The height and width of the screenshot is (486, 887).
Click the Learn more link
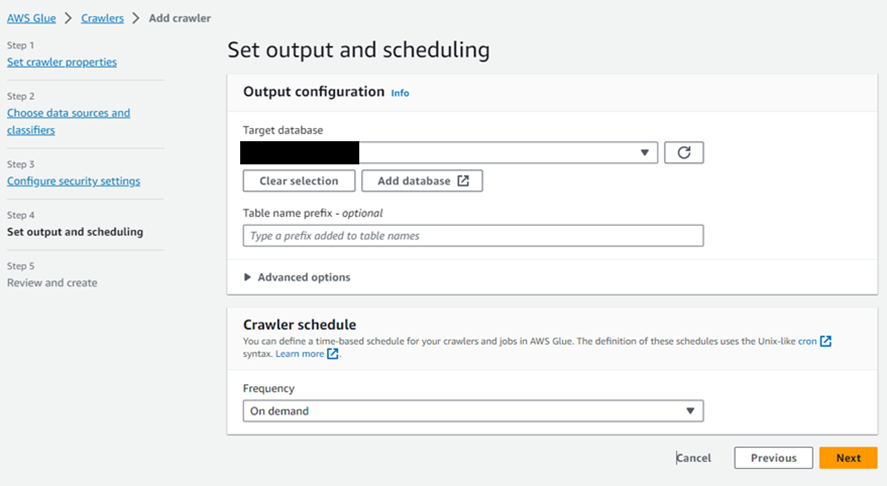(300, 354)
